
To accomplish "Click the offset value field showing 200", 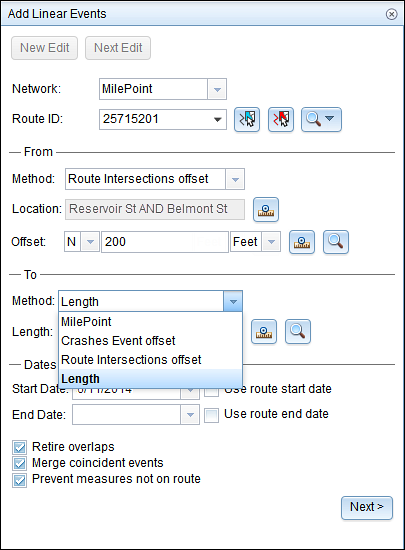I will [x=165, y=242].
